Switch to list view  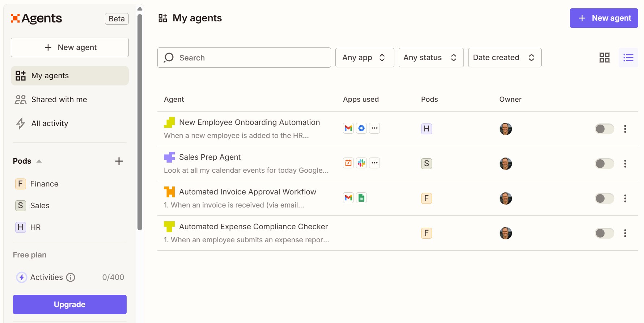pos(628,58)
